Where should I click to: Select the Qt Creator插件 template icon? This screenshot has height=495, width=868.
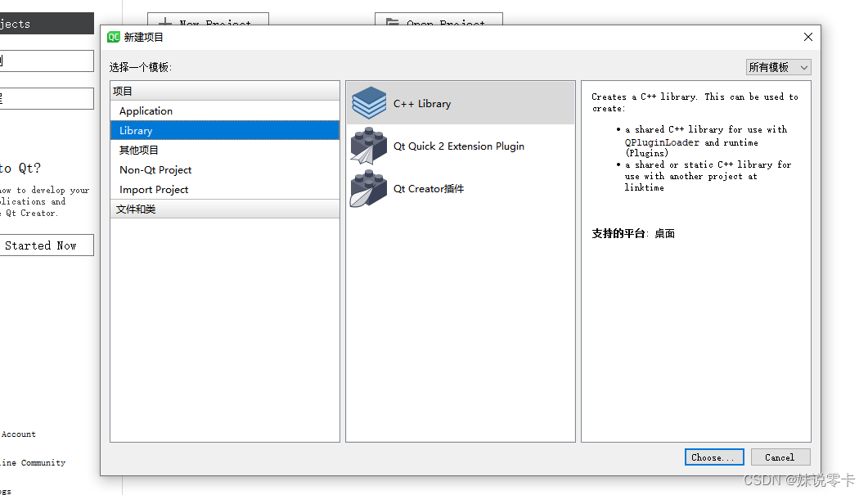click(369, 189)
